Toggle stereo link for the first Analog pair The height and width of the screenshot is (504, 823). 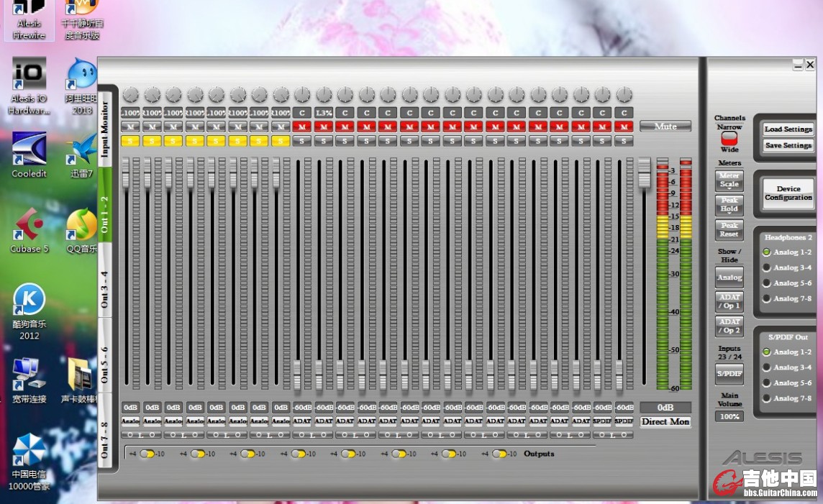pyautogui.click(x=141, y=435)
